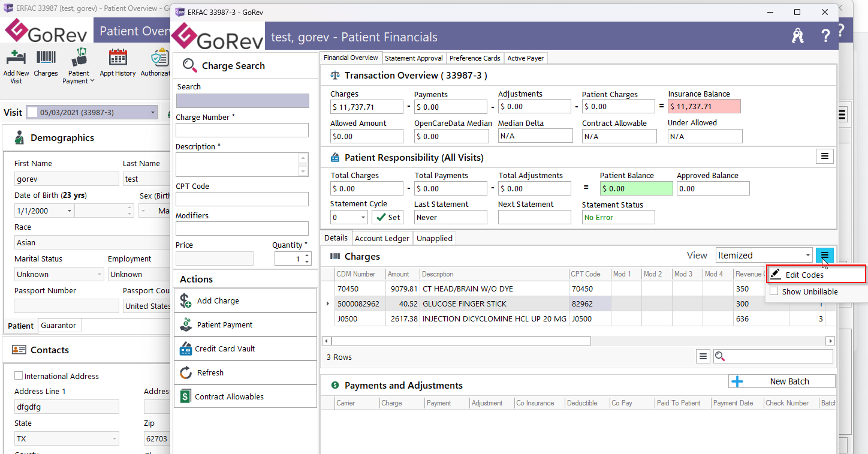The width and height of the screenshot is (868, 454).
Task: Select Financial Overview tab
Action: 351,58
